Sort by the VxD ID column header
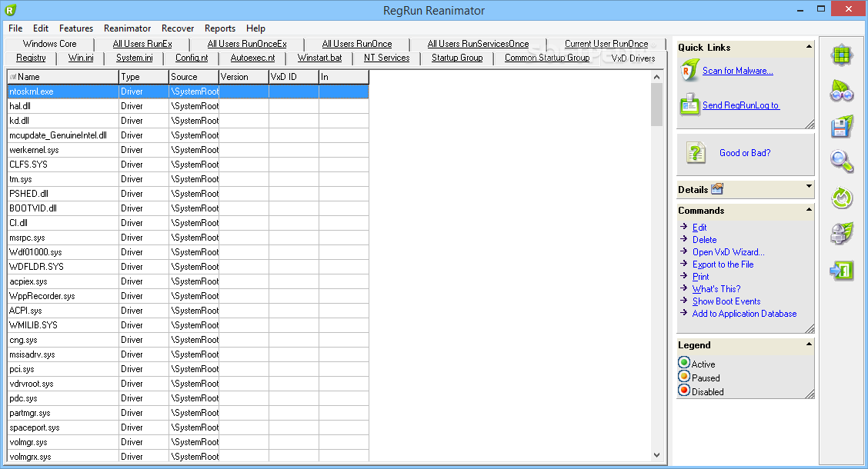868x469 pixels. 293,77
